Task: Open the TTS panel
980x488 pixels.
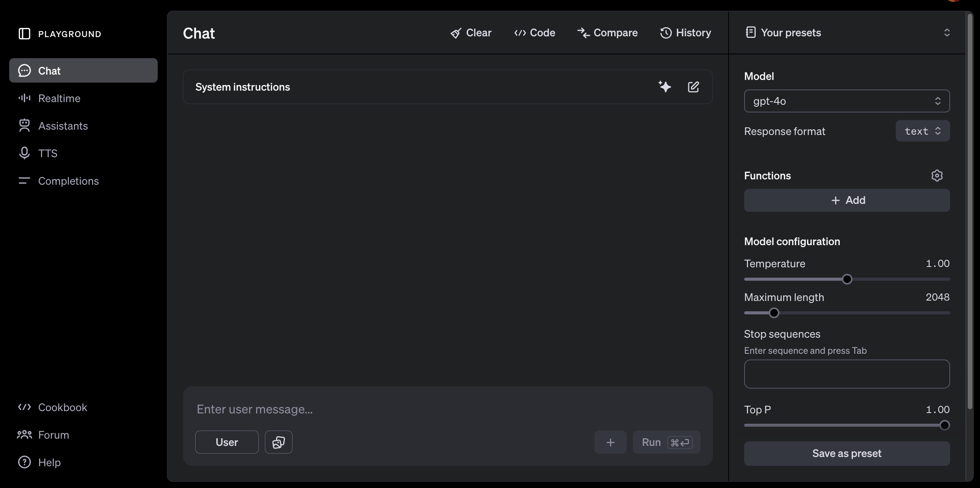Action: coord(47,152)
